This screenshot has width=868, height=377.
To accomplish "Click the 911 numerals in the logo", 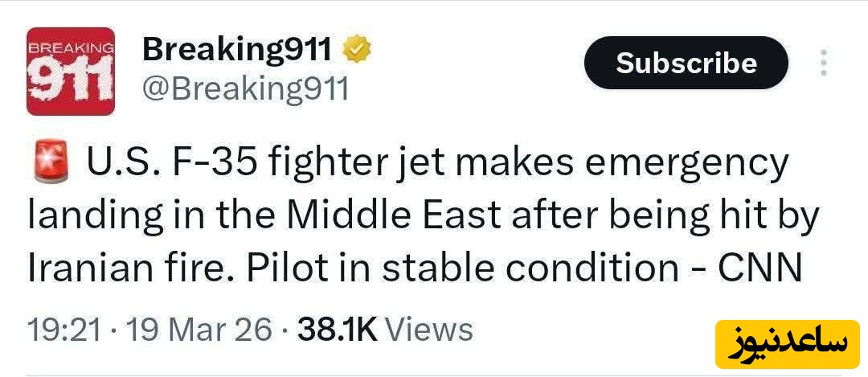I will (71, 79).
